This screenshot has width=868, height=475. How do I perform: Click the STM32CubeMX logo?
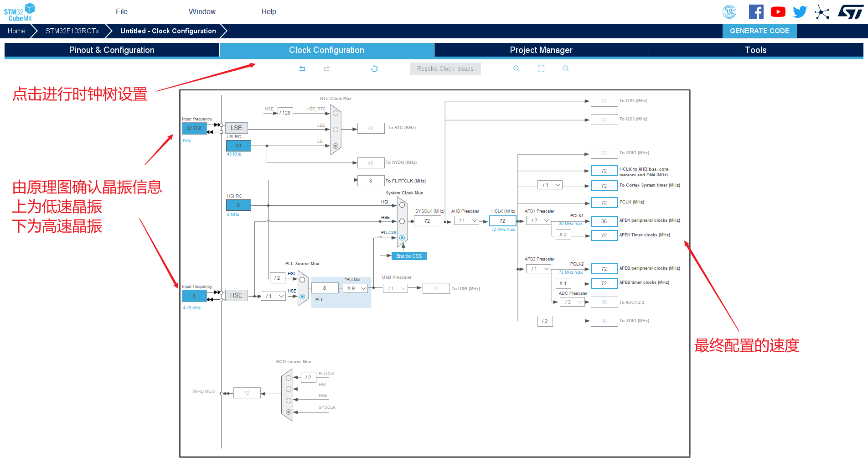point(19,12)
